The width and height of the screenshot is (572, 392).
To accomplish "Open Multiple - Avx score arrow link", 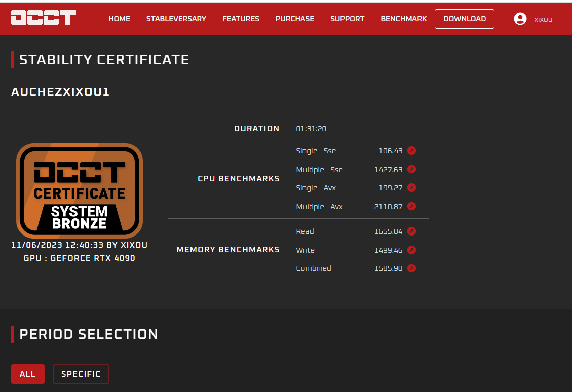I will pos(411,207).
